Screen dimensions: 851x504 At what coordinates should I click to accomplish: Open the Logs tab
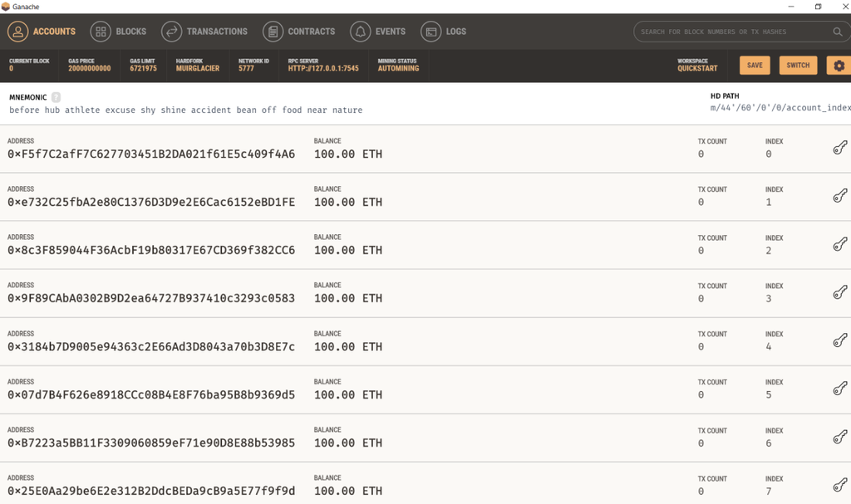pyautogui.click(x=444, y=32)
